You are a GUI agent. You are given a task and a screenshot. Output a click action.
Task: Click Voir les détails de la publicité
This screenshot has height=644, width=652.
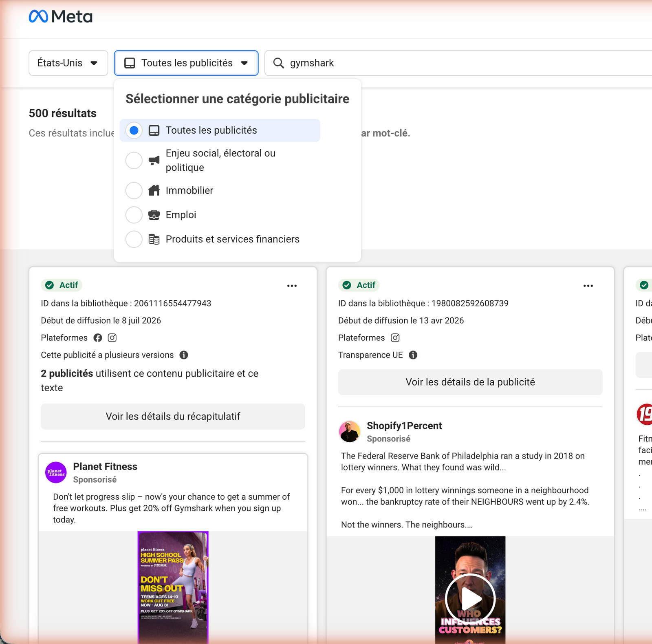pos(470,382)
